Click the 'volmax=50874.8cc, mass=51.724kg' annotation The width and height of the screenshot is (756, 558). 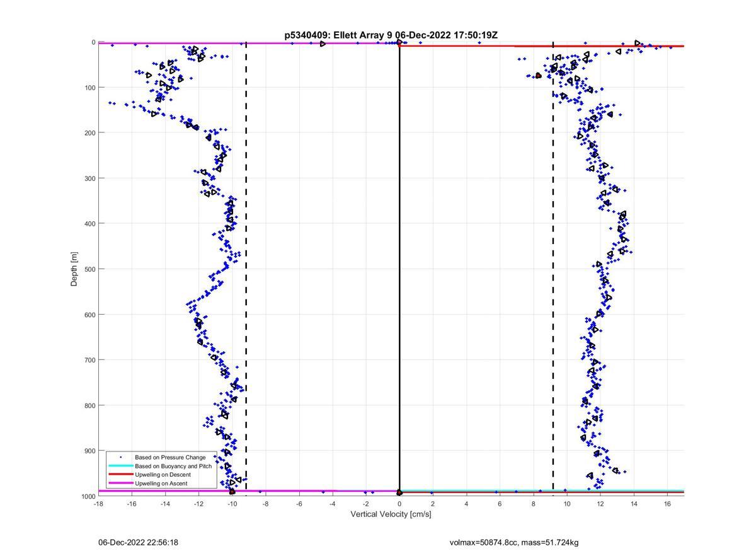click(514, 542)
